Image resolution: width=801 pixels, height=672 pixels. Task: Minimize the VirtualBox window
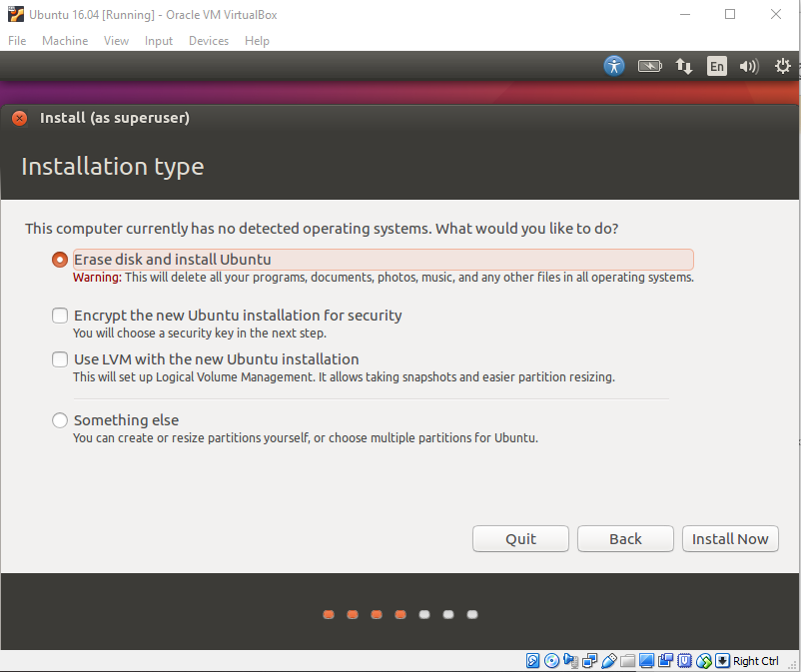pyautogui.click(x=685, y=14)
